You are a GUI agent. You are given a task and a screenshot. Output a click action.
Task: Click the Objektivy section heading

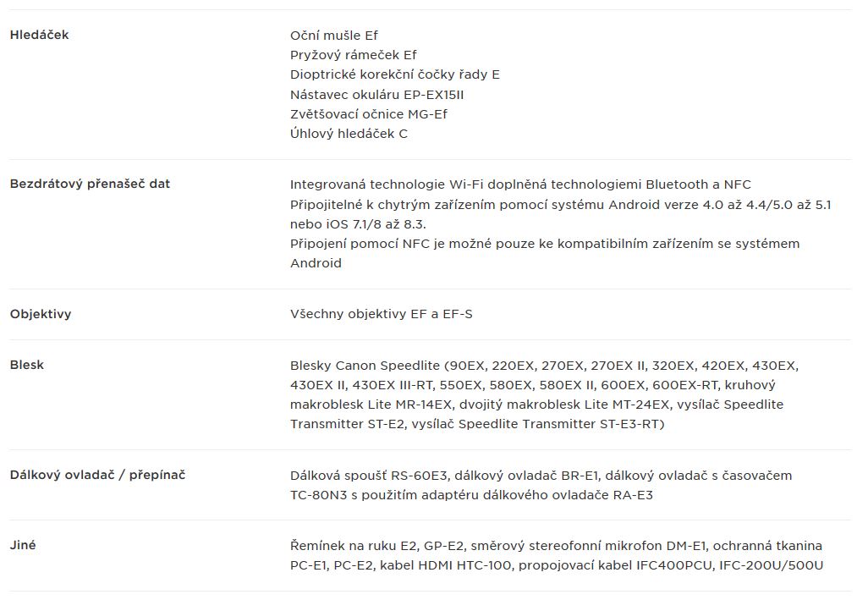(x=41, y=314)
